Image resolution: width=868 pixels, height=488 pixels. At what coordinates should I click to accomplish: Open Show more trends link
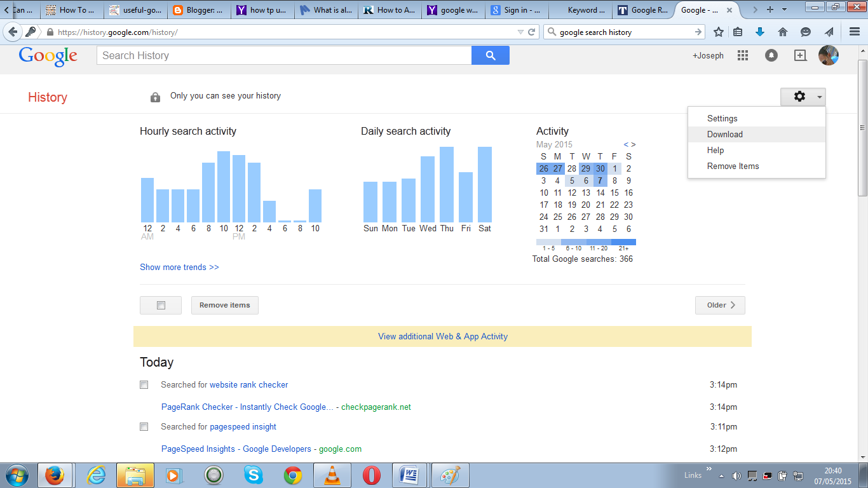[179, 267]
